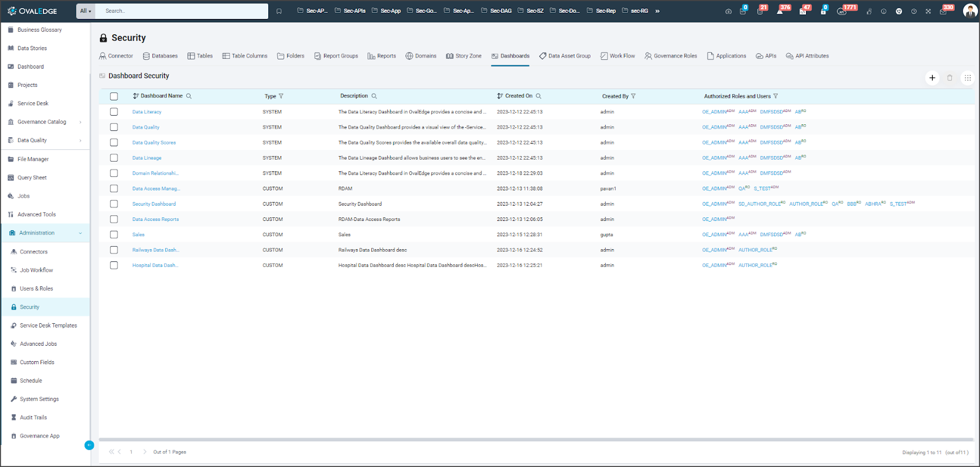Image resolution: width=980 pixels, height=467 pixels.
Task: Sort by Dashboard Name sort icon
Action: (135, 96)
